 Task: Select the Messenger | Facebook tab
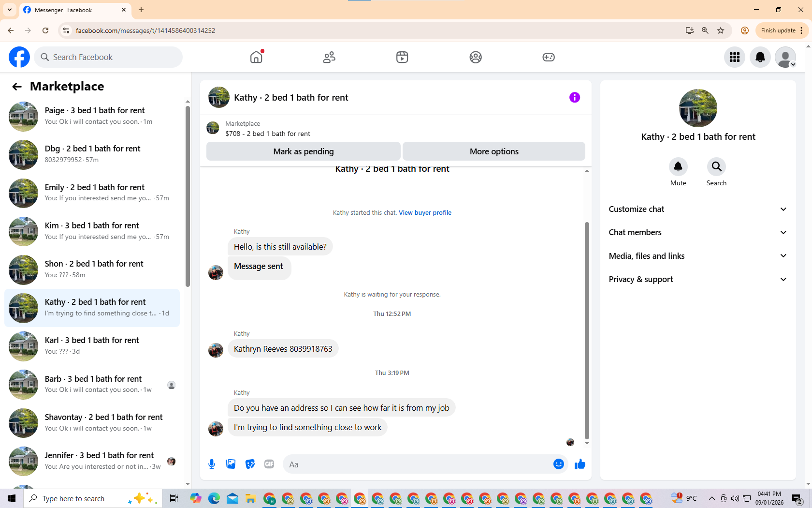(75, 10)
